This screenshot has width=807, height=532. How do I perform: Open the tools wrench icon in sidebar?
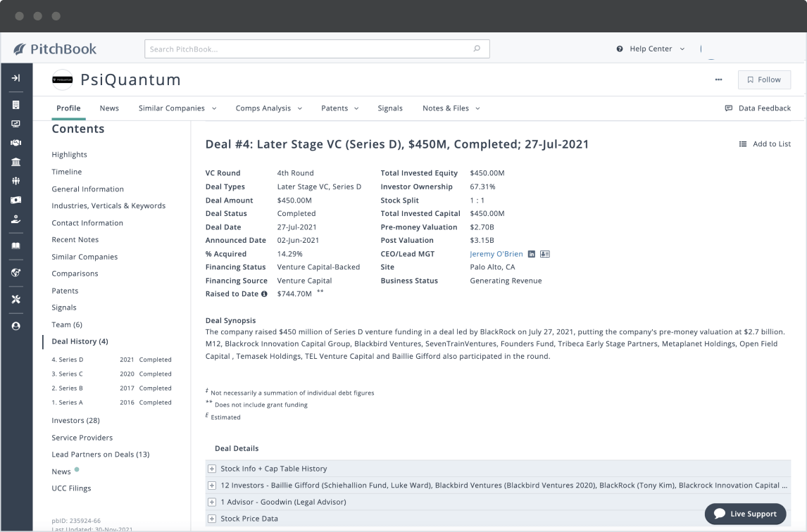point(16,300)
